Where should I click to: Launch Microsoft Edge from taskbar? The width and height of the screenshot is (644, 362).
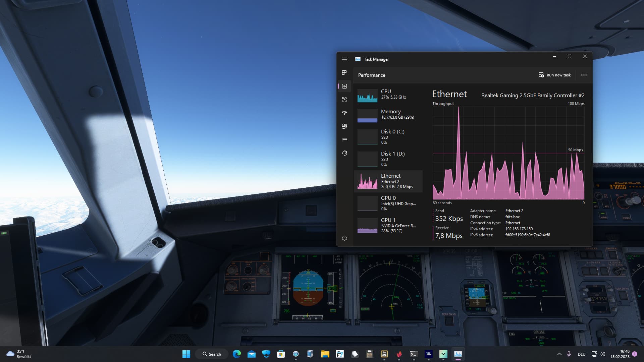[x=237, y=354]
